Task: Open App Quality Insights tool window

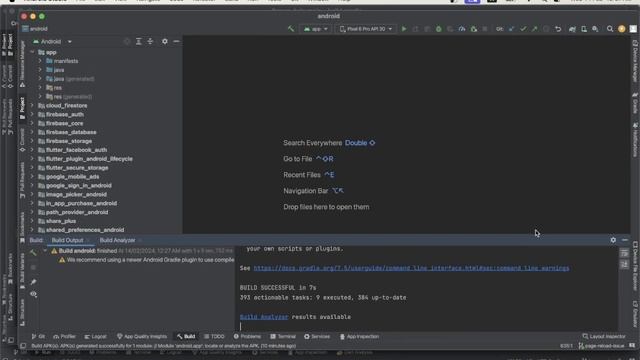Action: (142, 337)
